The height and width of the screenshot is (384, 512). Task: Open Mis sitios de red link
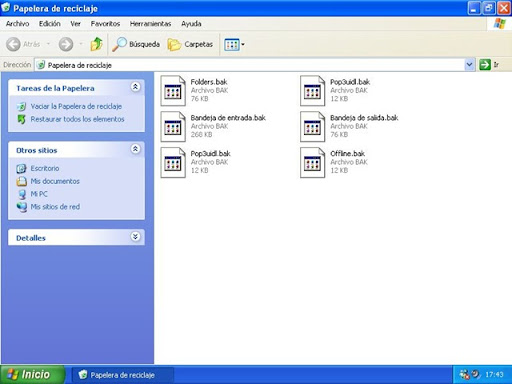55,207
